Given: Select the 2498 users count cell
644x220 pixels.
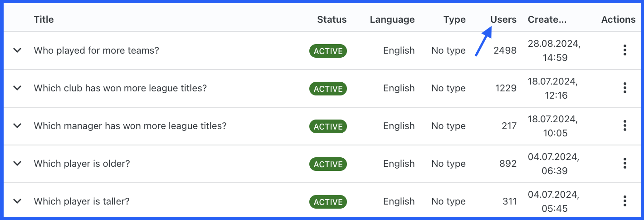Looking at the screenshot, I should click(x=505, y=50).
